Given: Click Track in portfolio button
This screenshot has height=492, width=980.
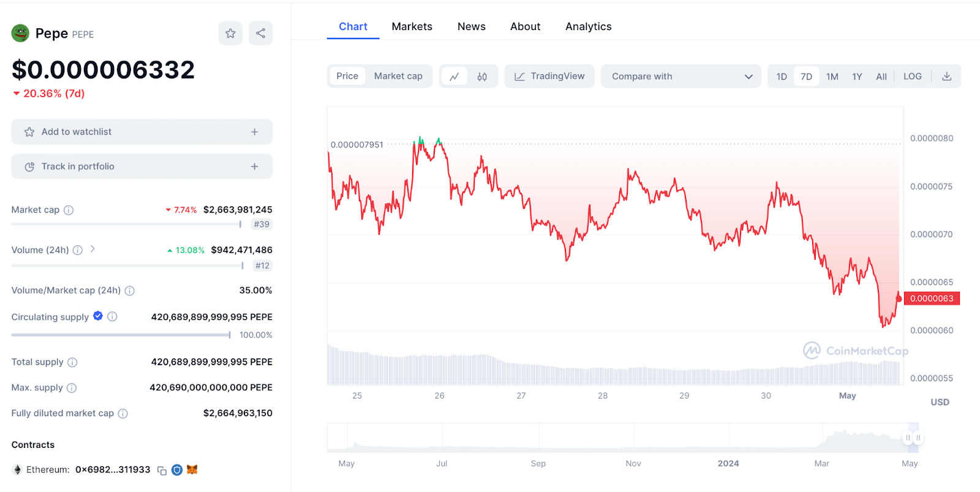Looking at the screenshot, I should (x=142, y=167).
